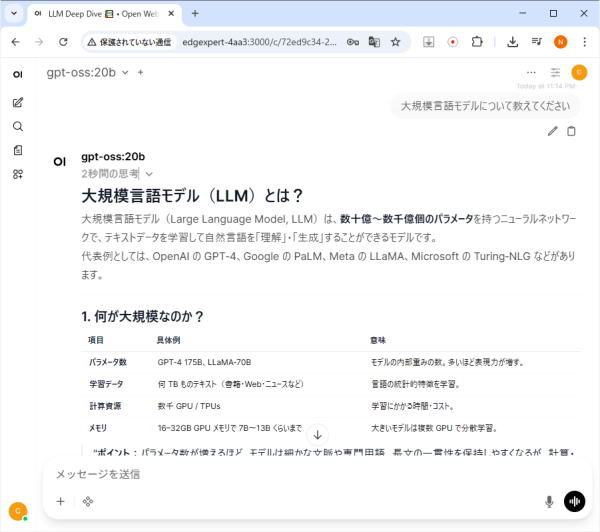Click the "メッセージを送信" message input field
Viewport: 600px width, 532px height.
pos(300,474)
